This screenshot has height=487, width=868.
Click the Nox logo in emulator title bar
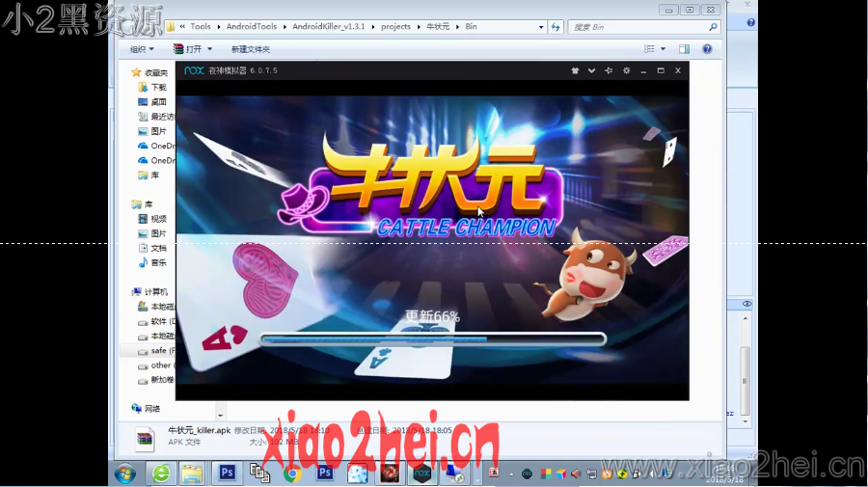pyautogui.click(x=194, y=70)
